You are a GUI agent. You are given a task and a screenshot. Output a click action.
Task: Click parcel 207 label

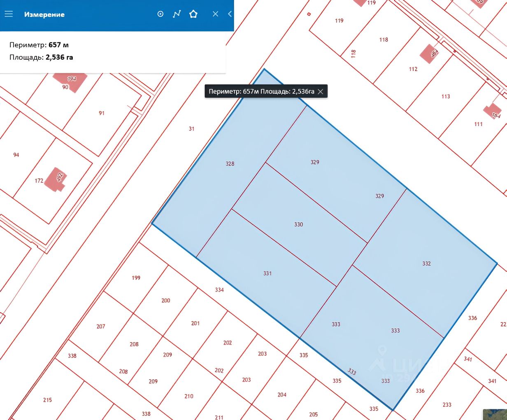click(101, 327)
